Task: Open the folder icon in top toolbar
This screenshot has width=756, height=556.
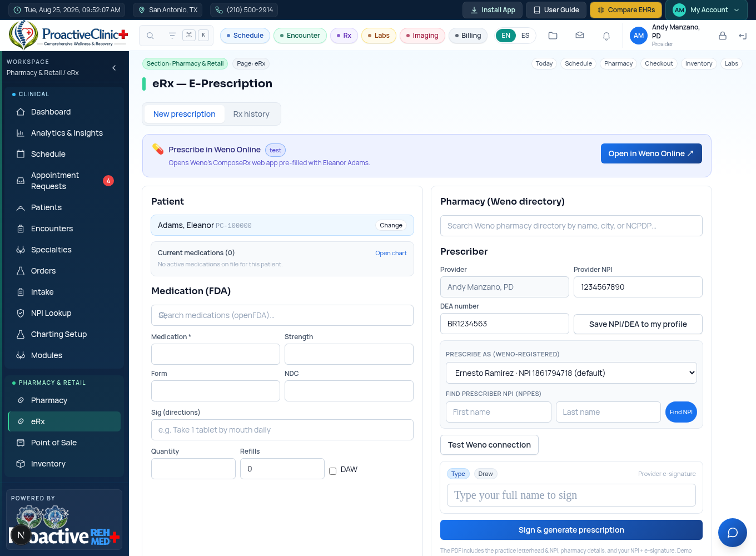Action: (553, 36)
